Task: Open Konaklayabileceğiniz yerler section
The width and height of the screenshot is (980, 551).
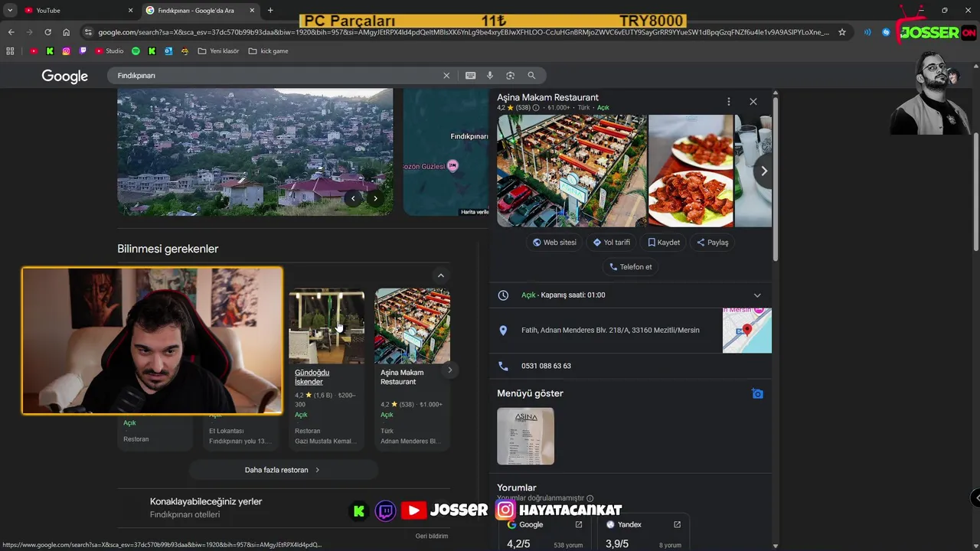Action: pos(206,502)
